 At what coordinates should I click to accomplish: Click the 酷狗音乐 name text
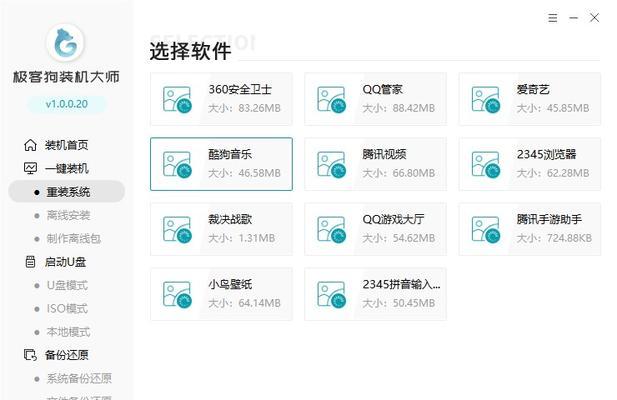click(x=230, y=154)
